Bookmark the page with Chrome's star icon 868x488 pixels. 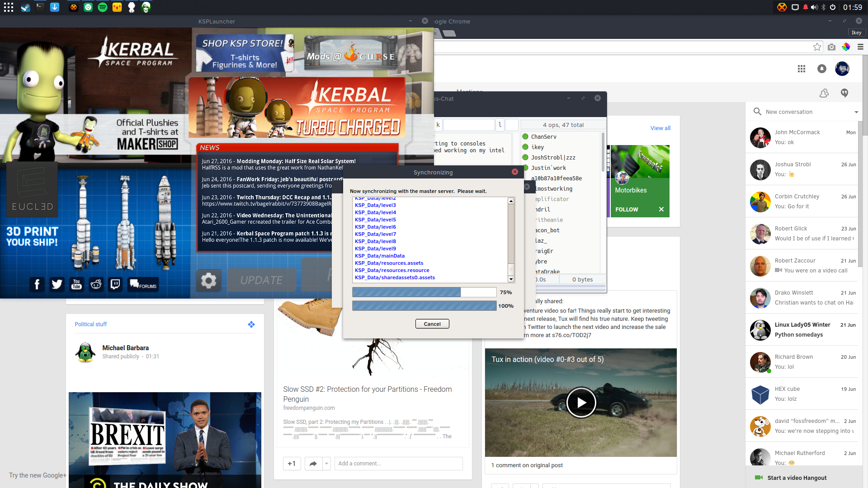click(x=817, y=47)
